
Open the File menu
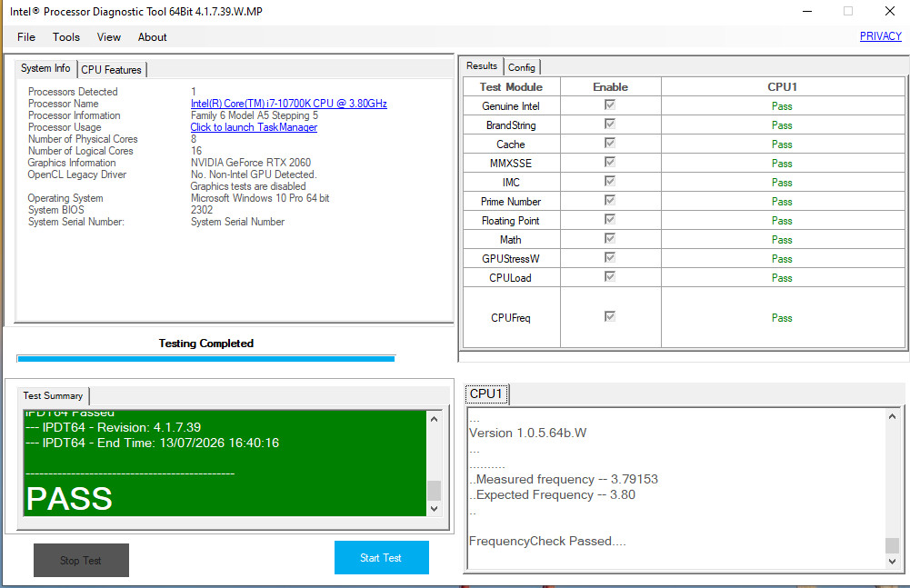[x=26, y=37]
